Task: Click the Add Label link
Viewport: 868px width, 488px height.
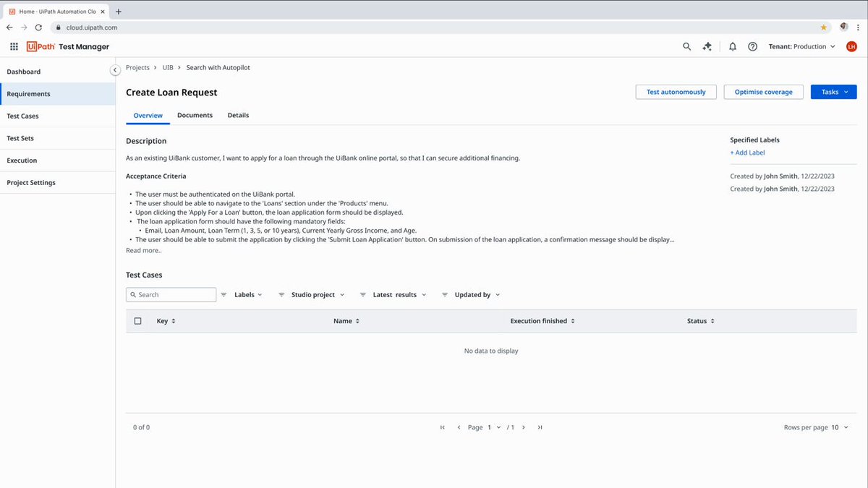Action: coord(747,153)
